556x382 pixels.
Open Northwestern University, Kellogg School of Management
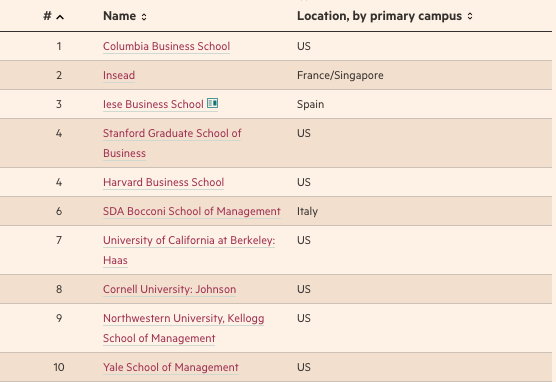pyautogui.click(x=183, y=328)
